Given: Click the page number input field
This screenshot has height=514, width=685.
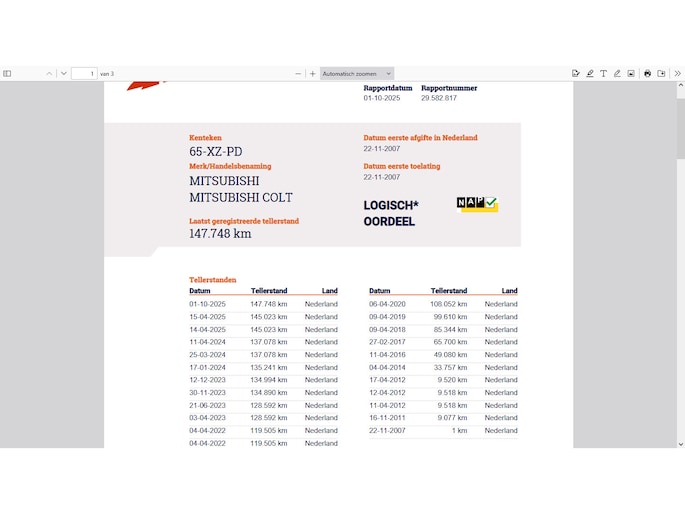Looking at the screenshot, I should (x=84, y=73).
